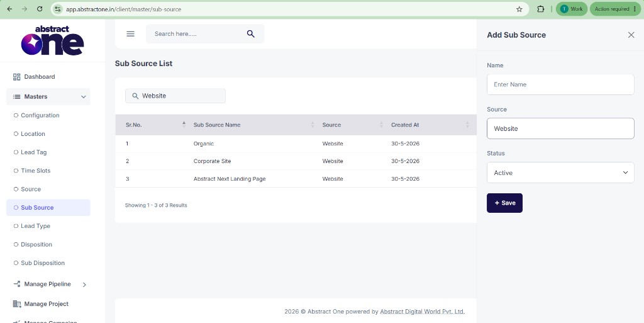Sort by Sr.No. column arrows

point(184,125)
